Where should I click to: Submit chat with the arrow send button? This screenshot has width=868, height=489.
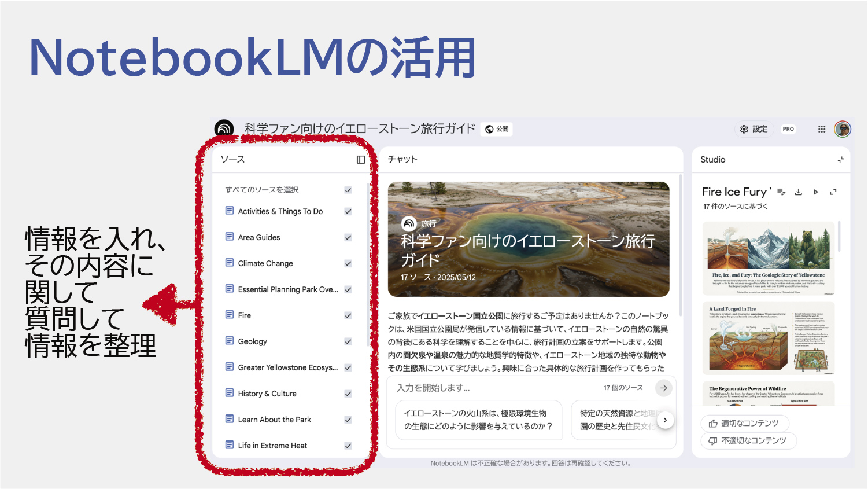(664, 388)
